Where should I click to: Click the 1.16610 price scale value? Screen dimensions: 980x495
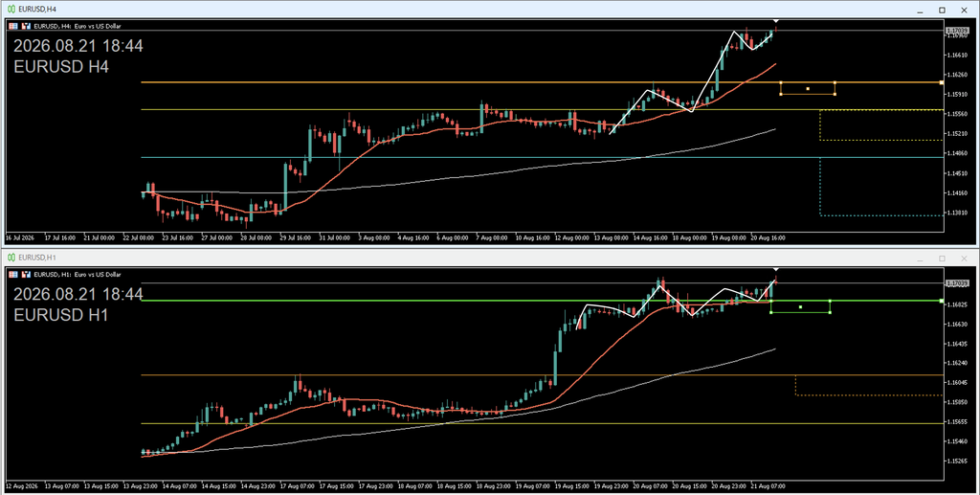(957, 55)
